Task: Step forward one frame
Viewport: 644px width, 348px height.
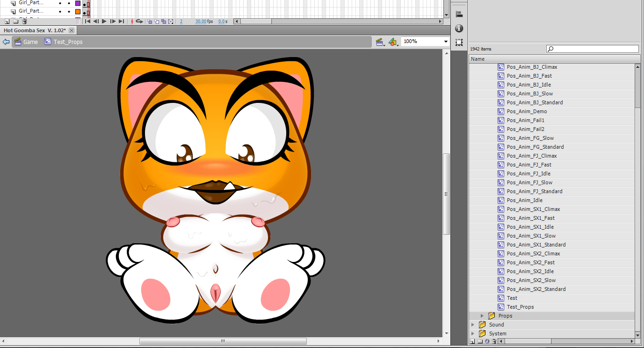Action: 113,22
